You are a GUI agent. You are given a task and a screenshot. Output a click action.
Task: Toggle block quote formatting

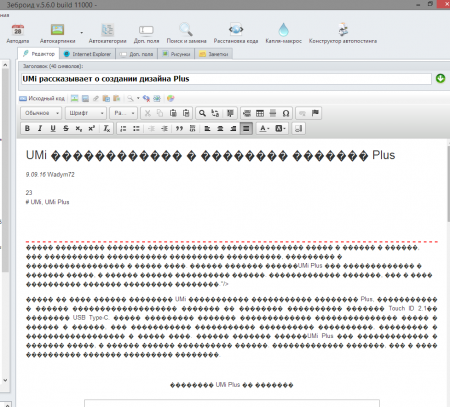[179, 129]
